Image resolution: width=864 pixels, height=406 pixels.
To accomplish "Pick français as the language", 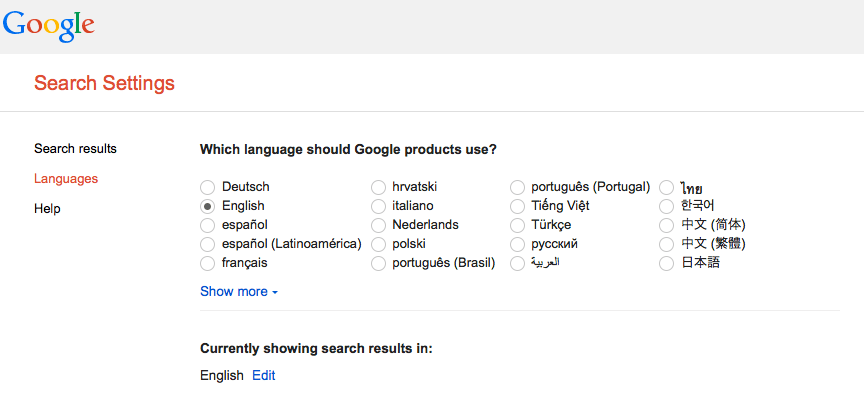I will [207, 263].
